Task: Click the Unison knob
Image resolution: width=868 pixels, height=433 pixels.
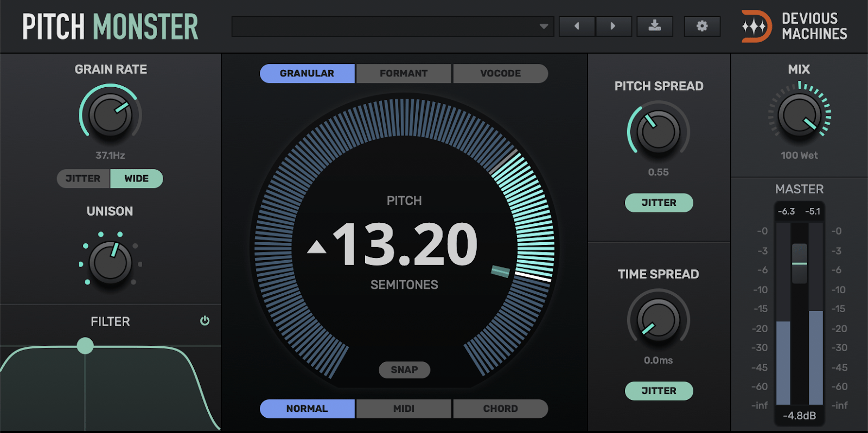Action: coord(111,263)
